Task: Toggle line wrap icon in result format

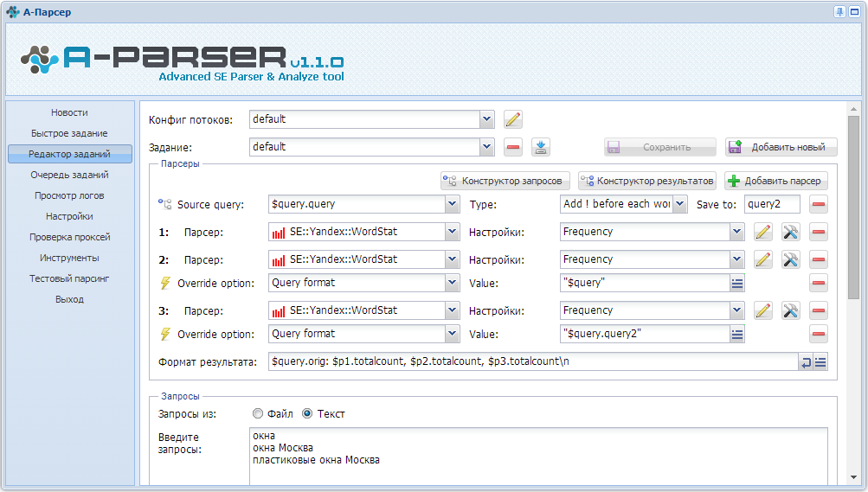Action: [806, 362]
